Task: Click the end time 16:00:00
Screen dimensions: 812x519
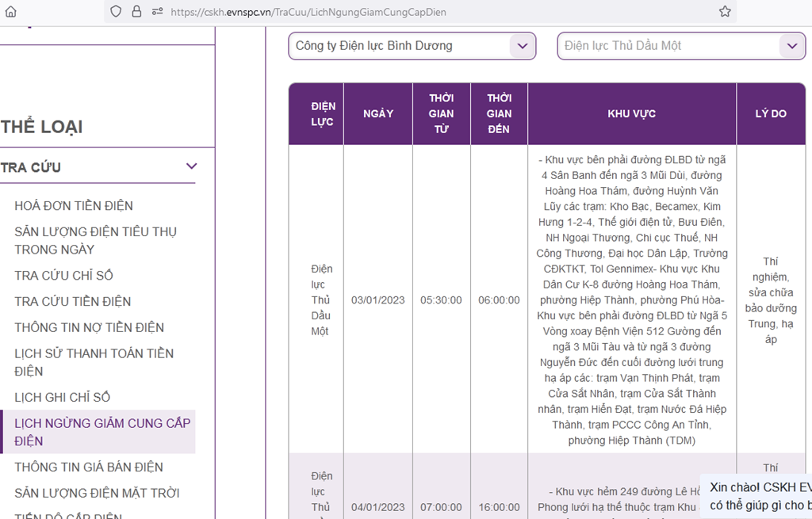Action: coord(500,507)
